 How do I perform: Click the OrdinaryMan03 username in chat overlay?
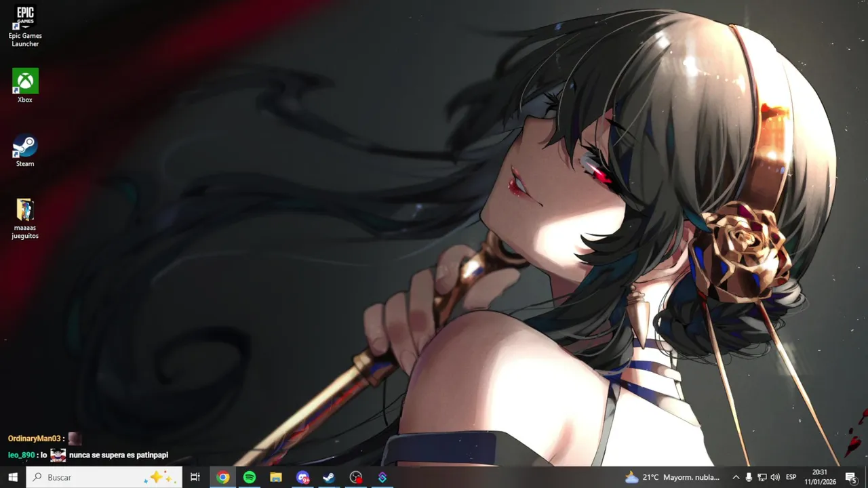(35, 439)
